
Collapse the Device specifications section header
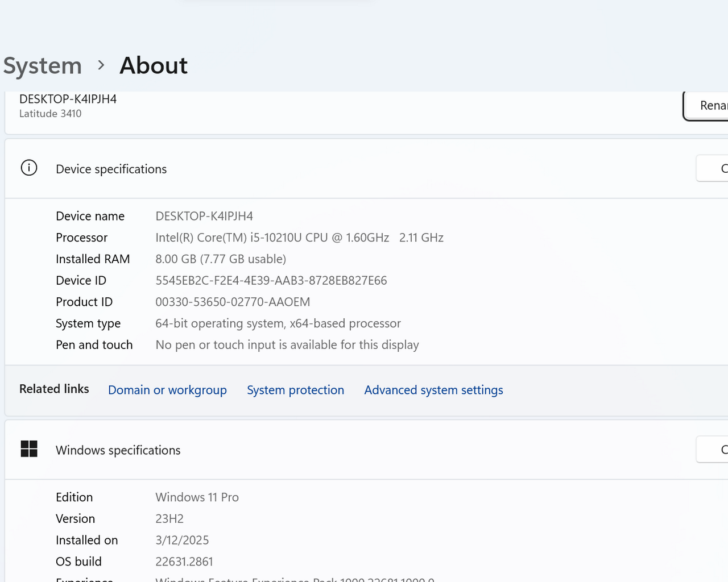366,169
